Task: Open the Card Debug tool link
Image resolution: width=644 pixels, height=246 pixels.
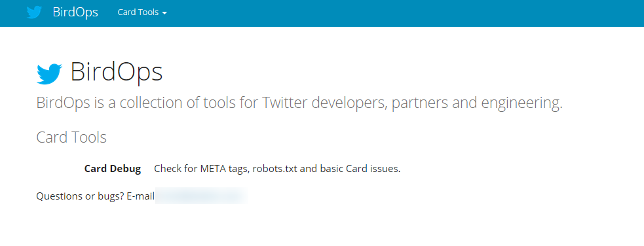Action: pyautogui.click(x=113, y=169)
